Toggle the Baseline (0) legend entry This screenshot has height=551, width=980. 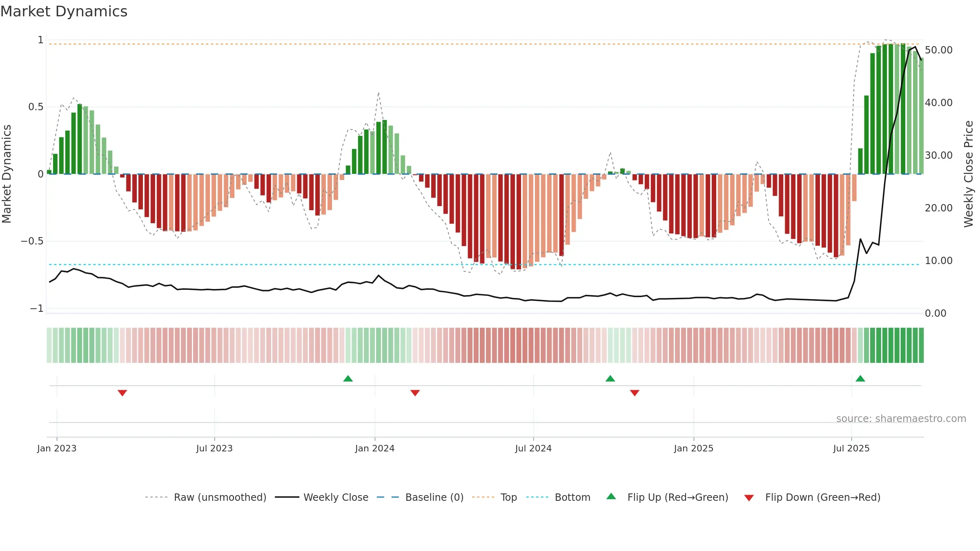pos(420,497)
